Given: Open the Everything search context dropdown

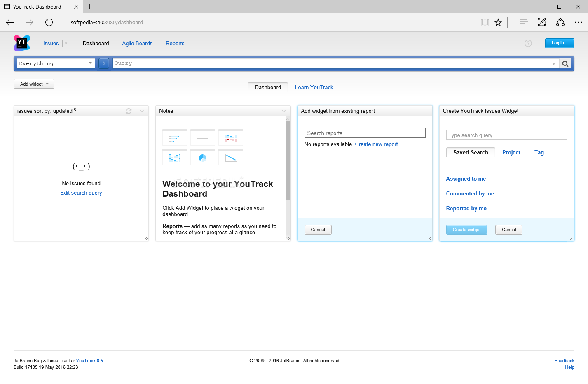Looking at the screenshot, I should click(56, 63).
